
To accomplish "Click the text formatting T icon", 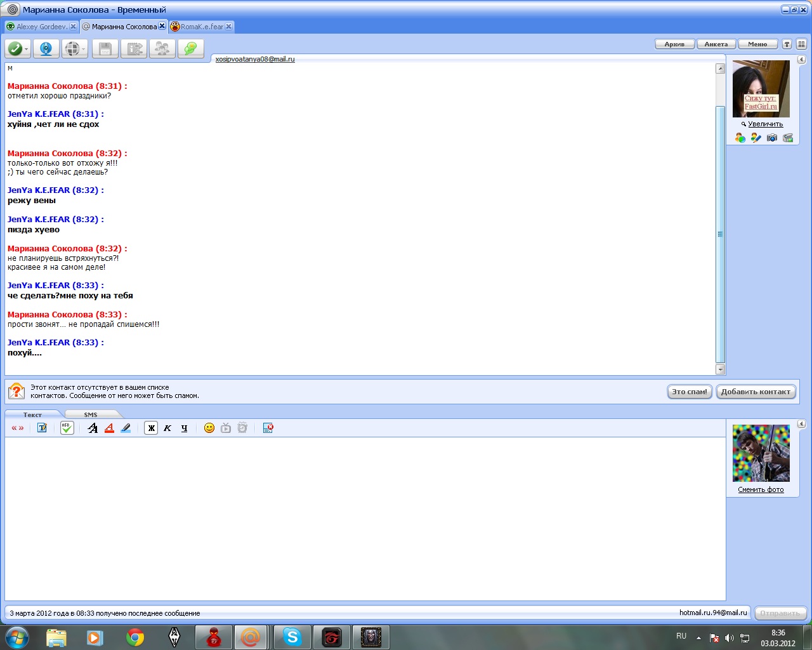I will pos(42,428).
